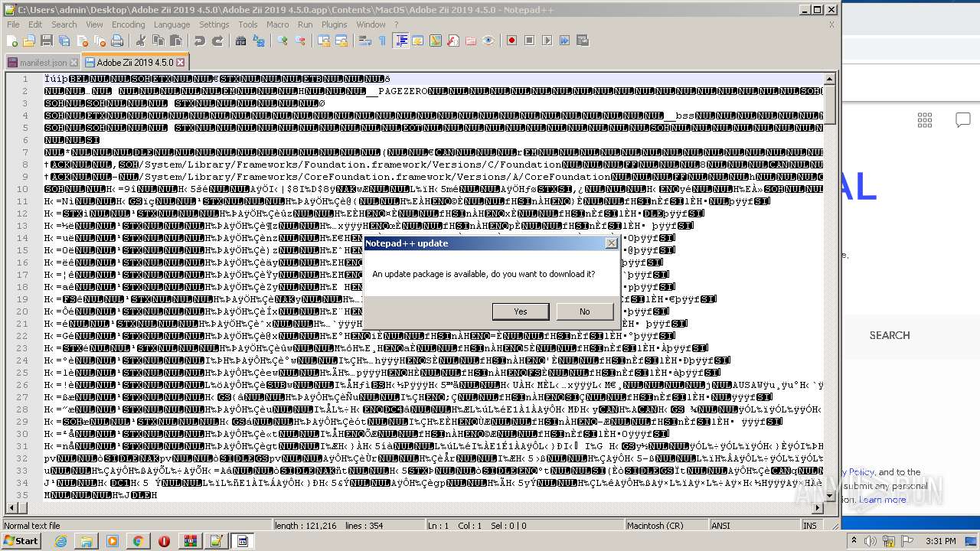This screenshot has width=980, height=551.
Task: Open Find with the binoculars icon
Action: [x=240, y=41]
